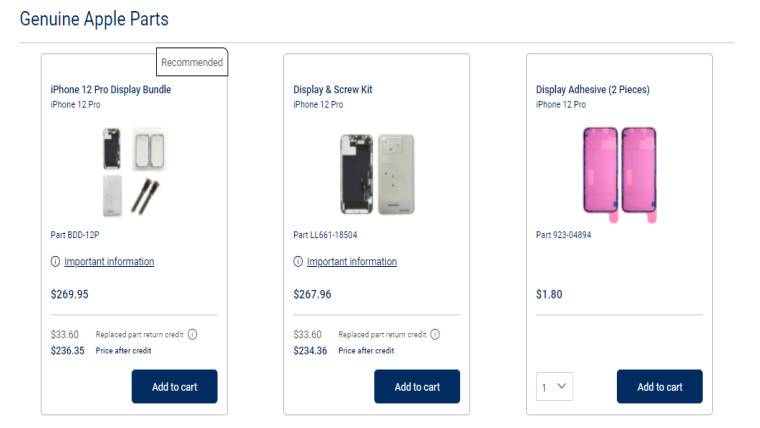
Task: Click the Genuine Apple Parts heading
Action: coord(94,19)
